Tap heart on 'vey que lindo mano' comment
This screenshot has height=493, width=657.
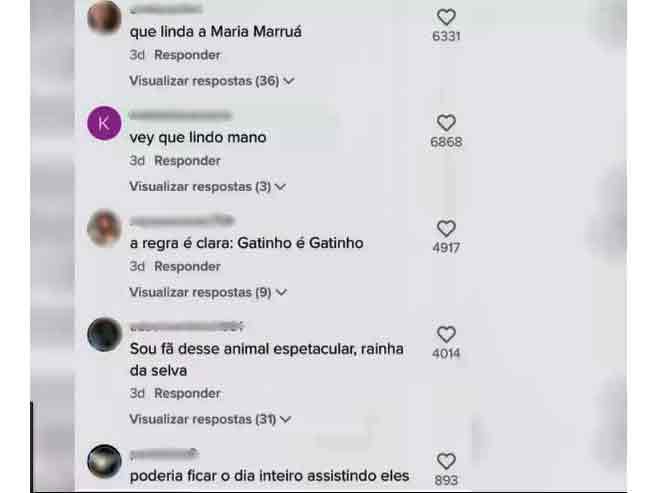[x=446, y=123]
